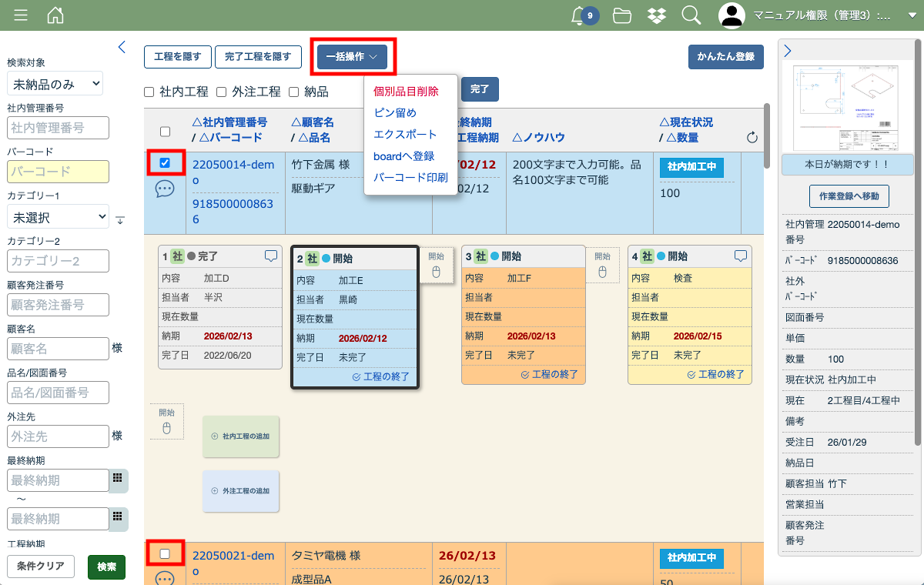This screenshot has height=585, width=924.
Task: Choose 個別品目削除 from the menu
Action: (x=406, y=91)
